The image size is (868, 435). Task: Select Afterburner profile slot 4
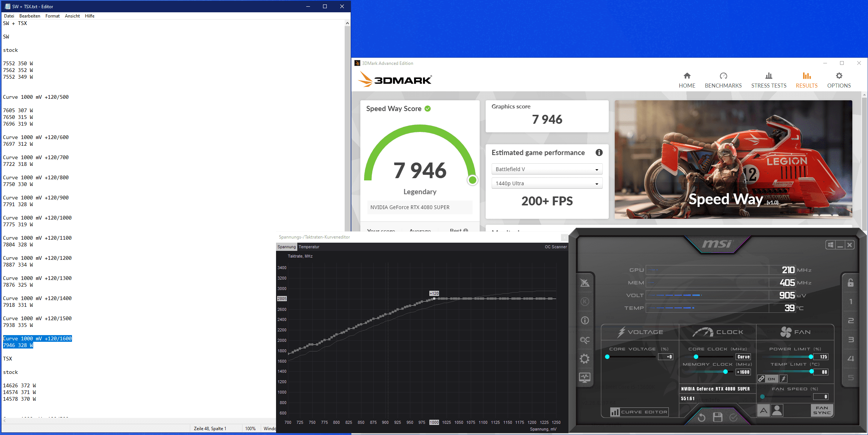click(x=851, y=359)
